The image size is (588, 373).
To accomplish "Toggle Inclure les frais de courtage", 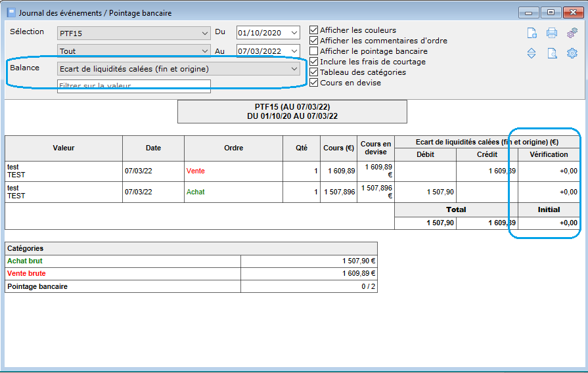I will [x=314, y=62].
